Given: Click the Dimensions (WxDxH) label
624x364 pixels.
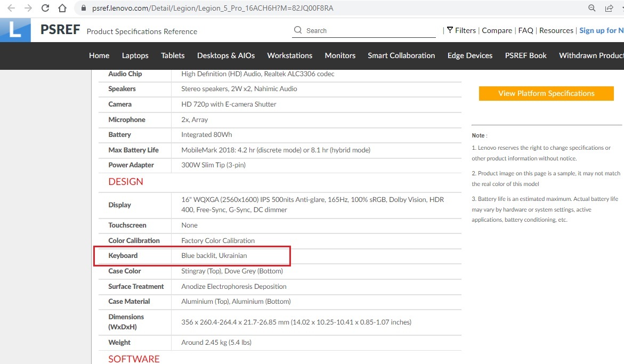Looking at the screenshot, I should pos(126,322).
